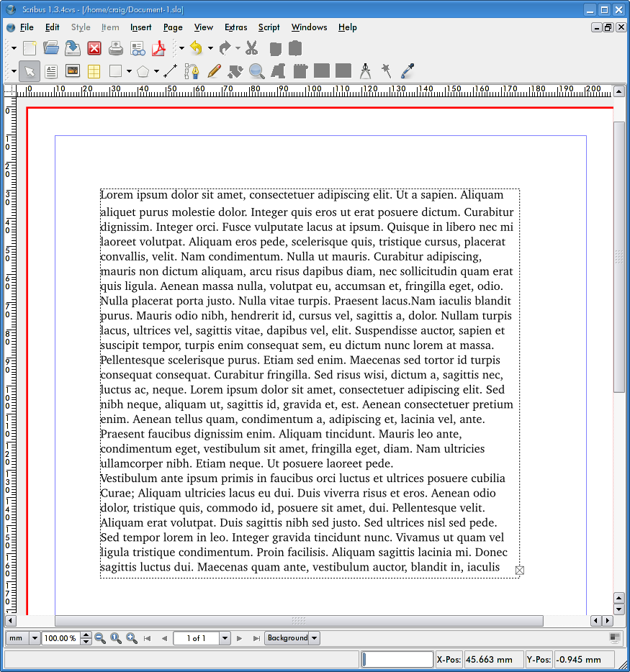This screenshot has height=672, width=630.
Task: Pick the Eye Dropper tool
Action: [408, 71]
